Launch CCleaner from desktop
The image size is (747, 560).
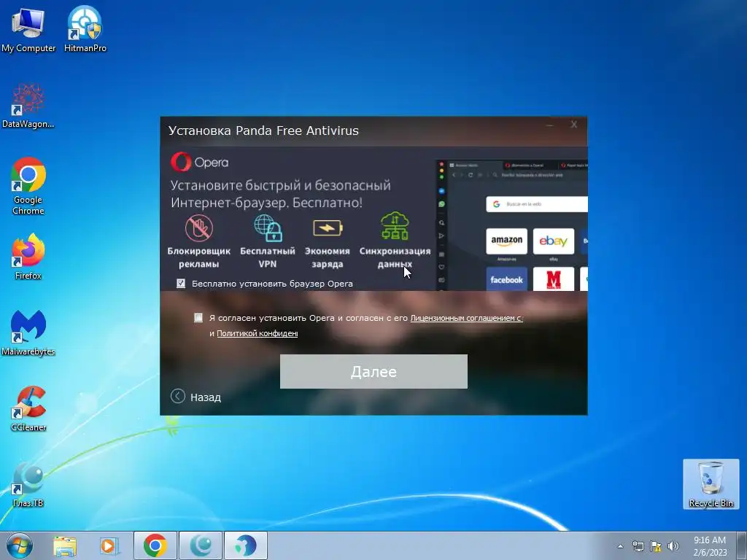pos(28,408)
